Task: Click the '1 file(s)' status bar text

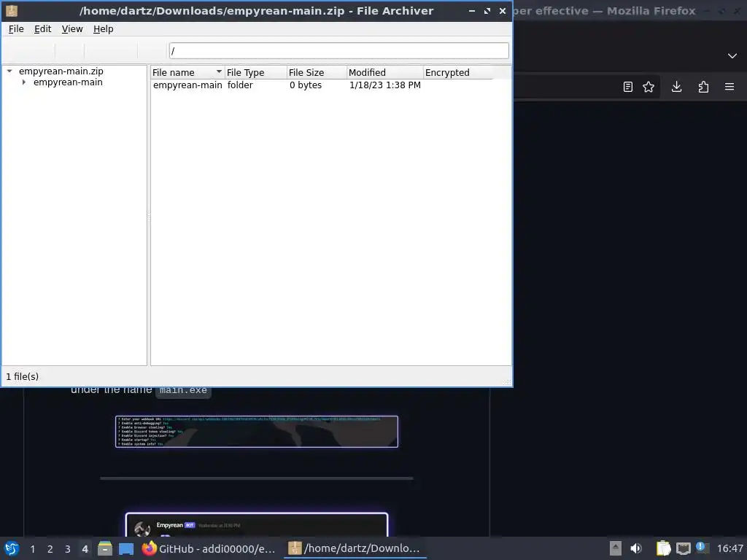Action: 23,377
